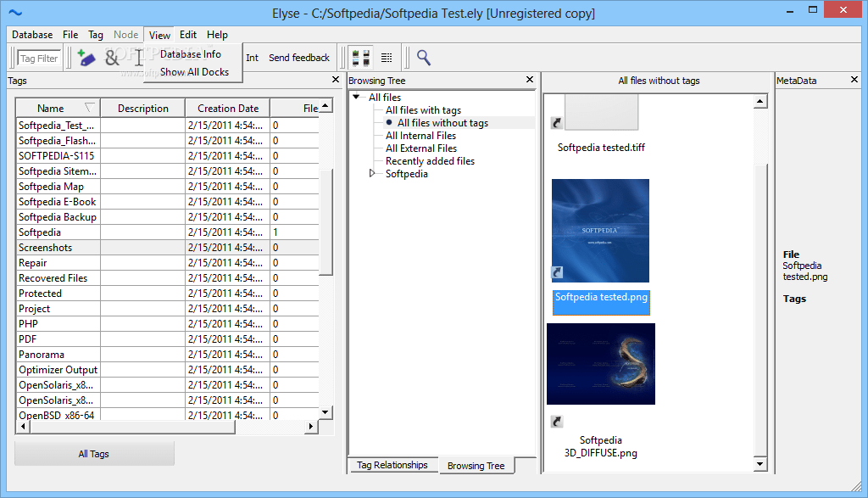
Task: Sort by Description column header
Action: tap(142, 109)
